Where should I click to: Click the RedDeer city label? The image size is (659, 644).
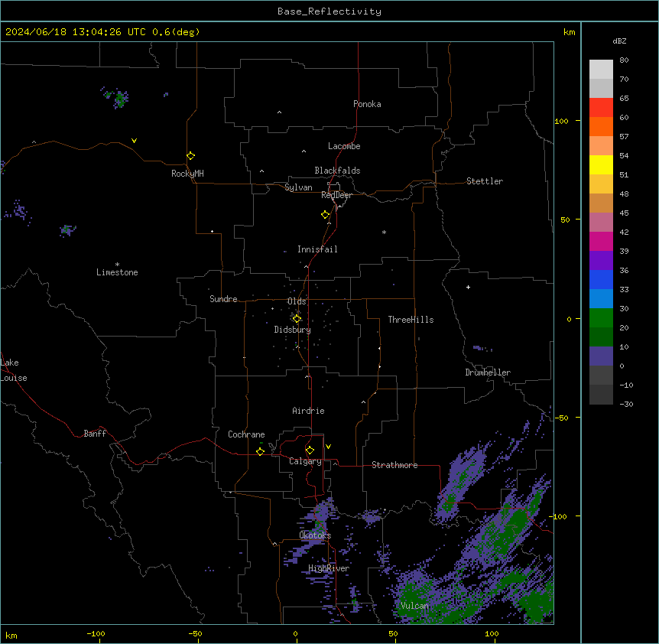[336, 195]
